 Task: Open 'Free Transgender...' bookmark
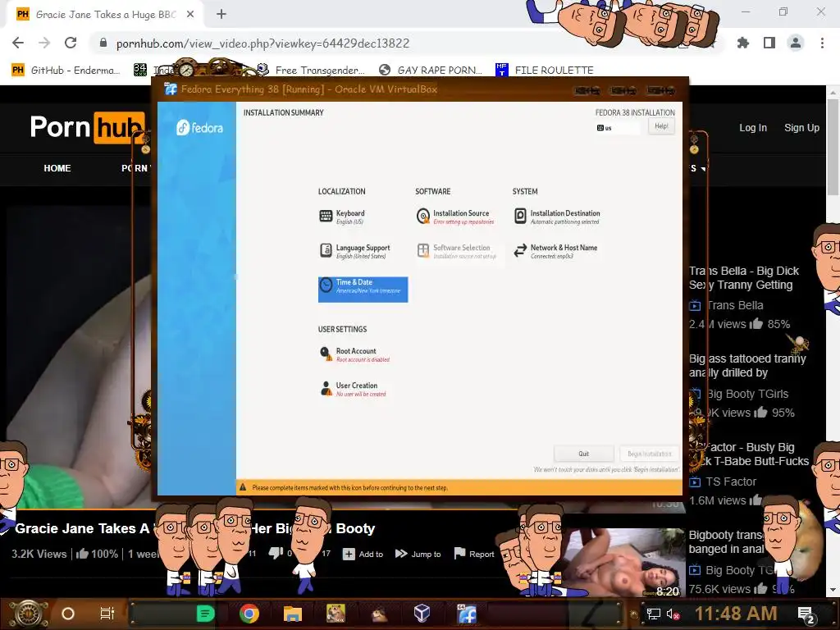coord(312,71)
